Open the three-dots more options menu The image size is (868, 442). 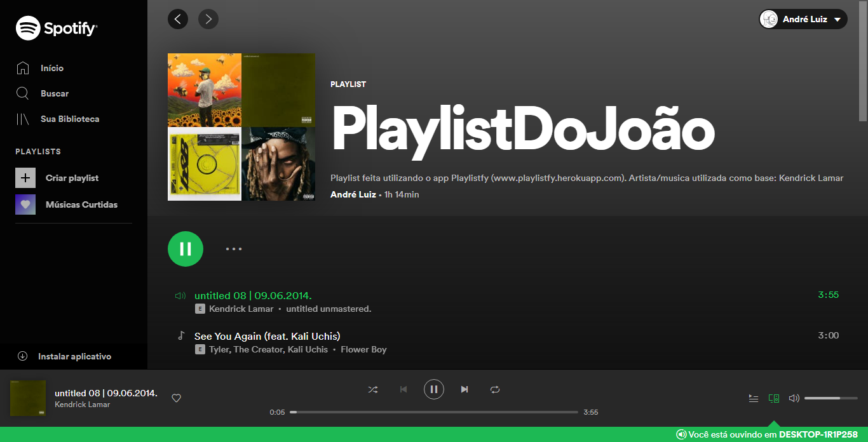[x=234, y=249]
